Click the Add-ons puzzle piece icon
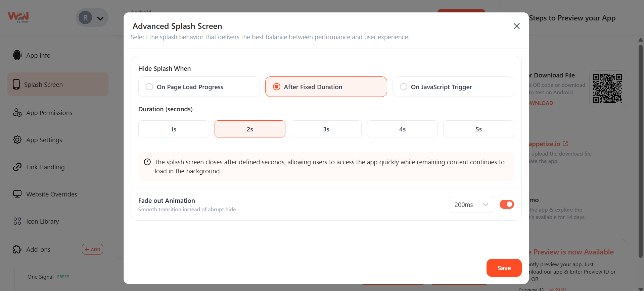The width and height of the screenshot is (644, 291). coord(17,249)
